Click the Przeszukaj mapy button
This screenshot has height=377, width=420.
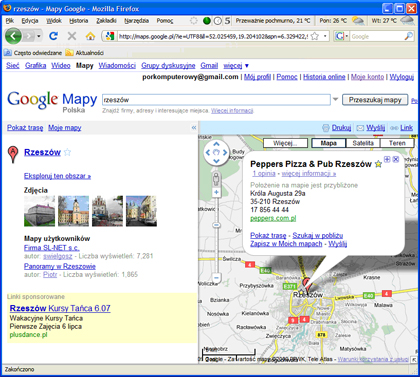tap(375, 100)
